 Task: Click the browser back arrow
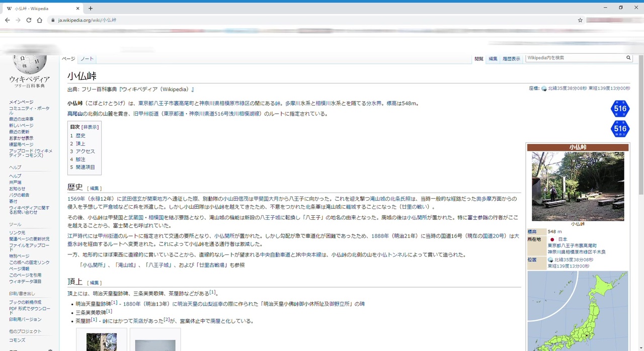7,20
